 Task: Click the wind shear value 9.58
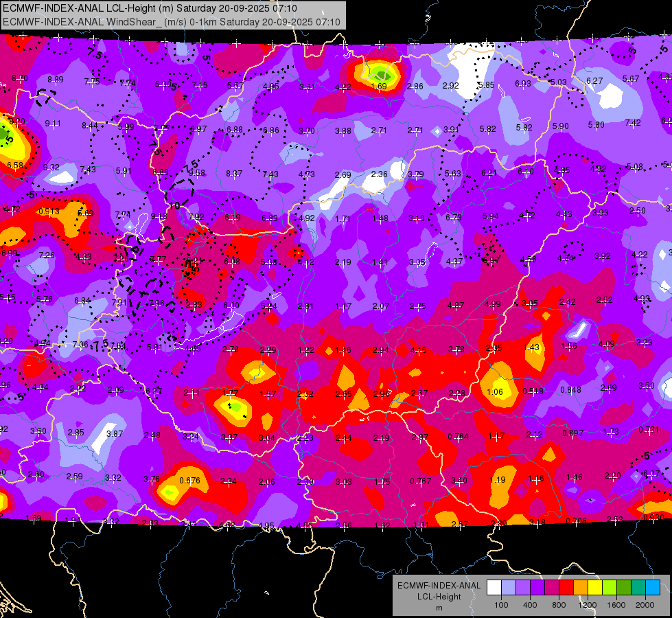197,173
